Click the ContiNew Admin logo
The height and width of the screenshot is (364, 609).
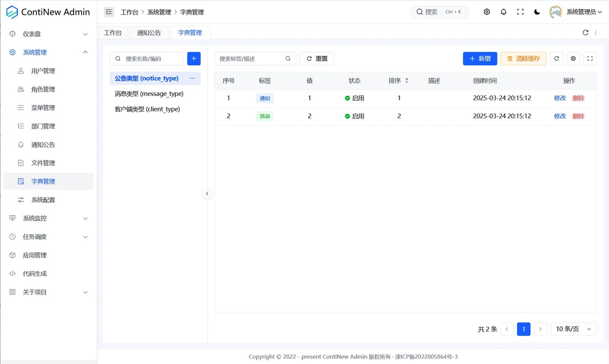pos(48,12)
